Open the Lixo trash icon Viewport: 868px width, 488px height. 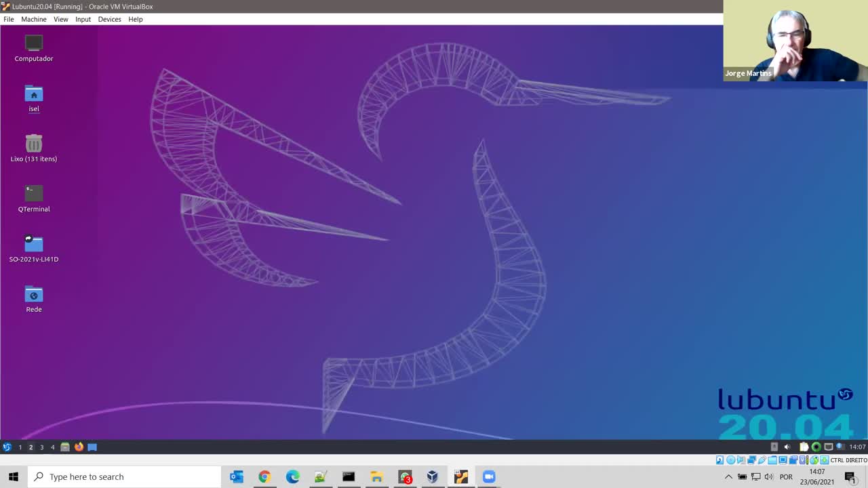click(34, 148)
